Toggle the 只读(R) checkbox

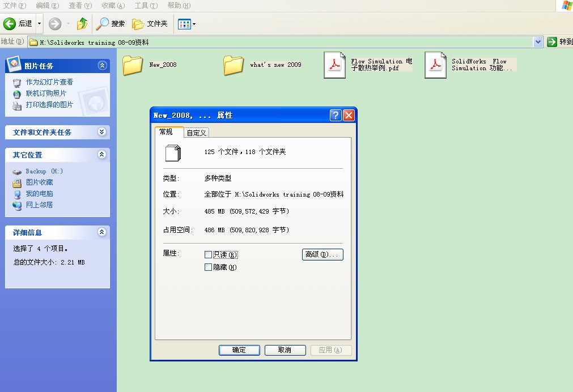(x=209, y=255)
